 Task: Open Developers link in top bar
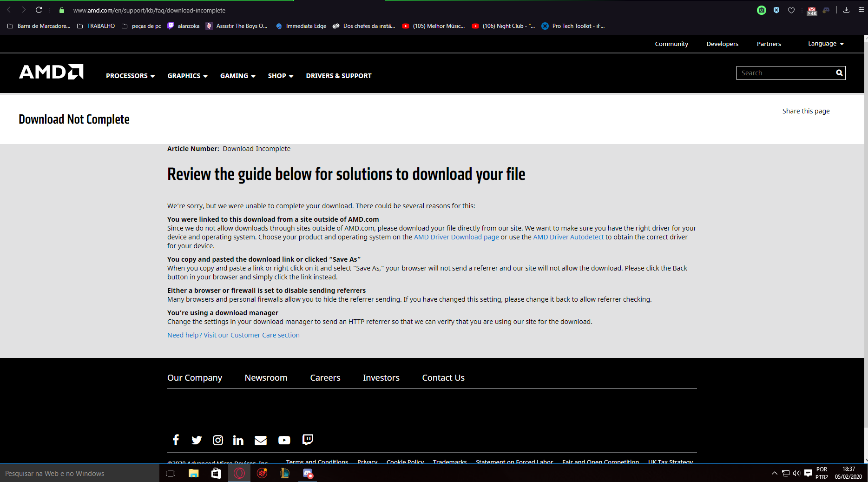point(722,44)
